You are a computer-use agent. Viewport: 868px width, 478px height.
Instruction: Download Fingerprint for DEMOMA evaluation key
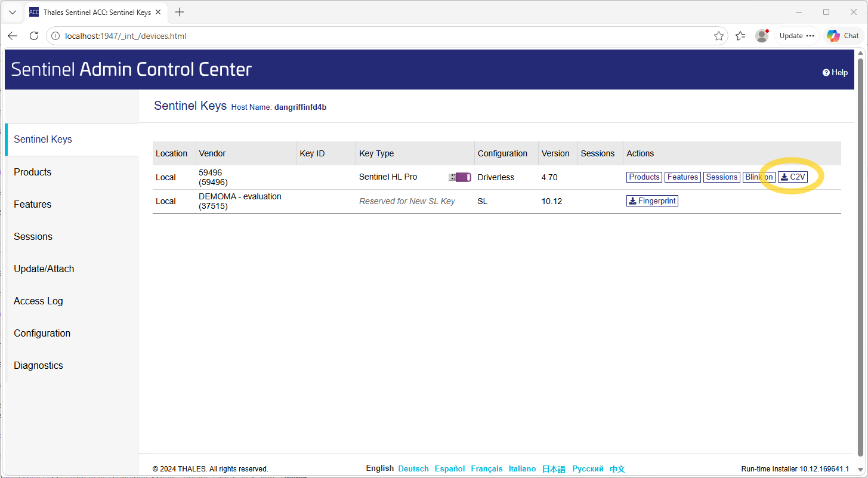(652, 201)
